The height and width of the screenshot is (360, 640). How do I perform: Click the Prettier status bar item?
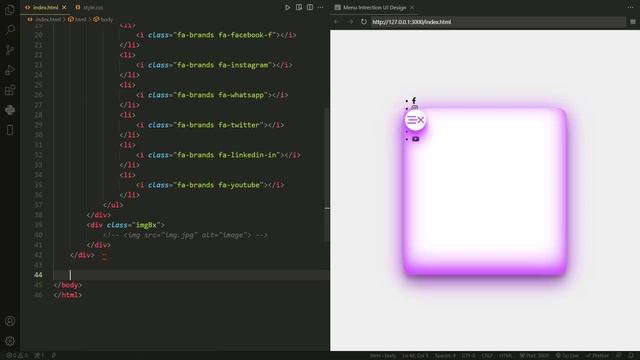(x=598, y=356)
